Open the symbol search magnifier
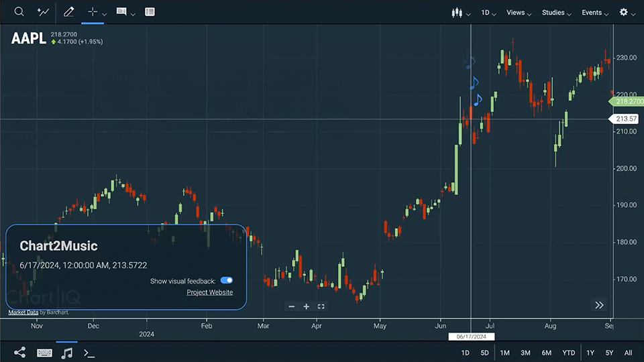Image resolution: width=644 pixels, height=362 pixels. pyautogui.click(x=19, y=12)
